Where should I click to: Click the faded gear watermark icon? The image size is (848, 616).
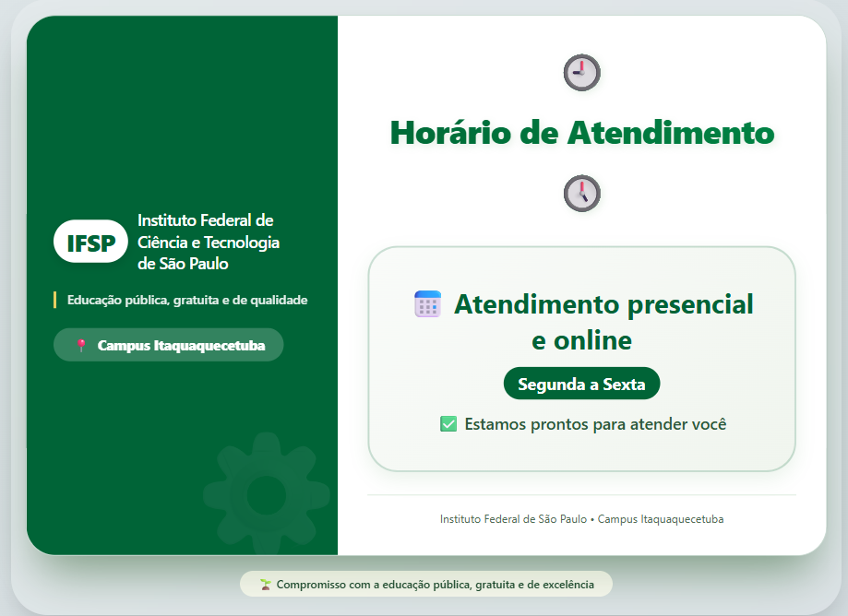(266, 493)
